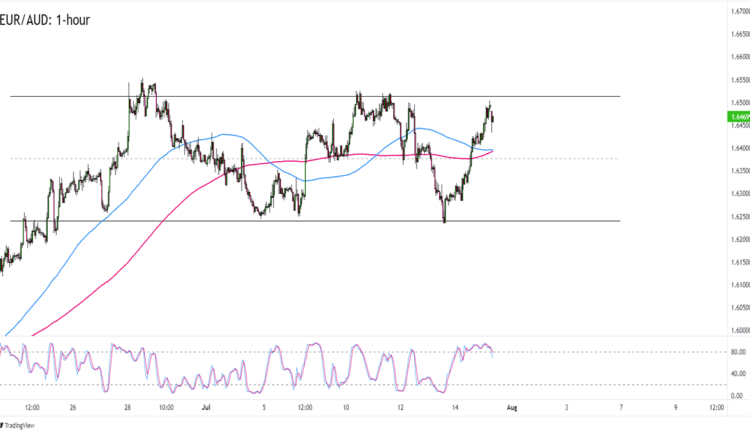Click the 28 date marker on time axis
This screenshot has width=750, height=430.
click(x=129, y=408)
